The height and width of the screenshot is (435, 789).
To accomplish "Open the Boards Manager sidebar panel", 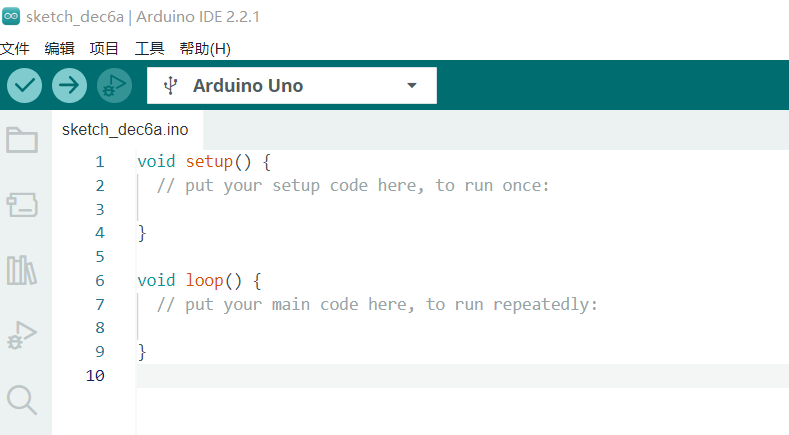I will pyautogui.click(x=22, y=205).
